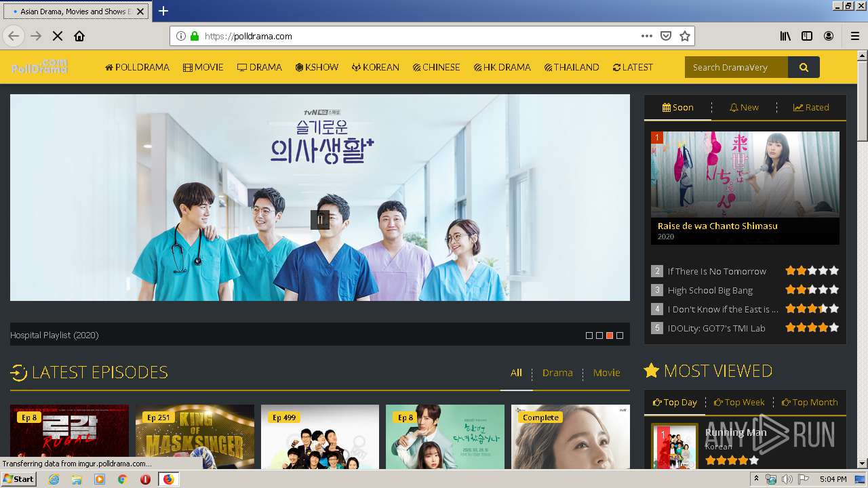Open MOVIE menu item
This screenshot has width=868, height=488.
click(x=203, y=67)
